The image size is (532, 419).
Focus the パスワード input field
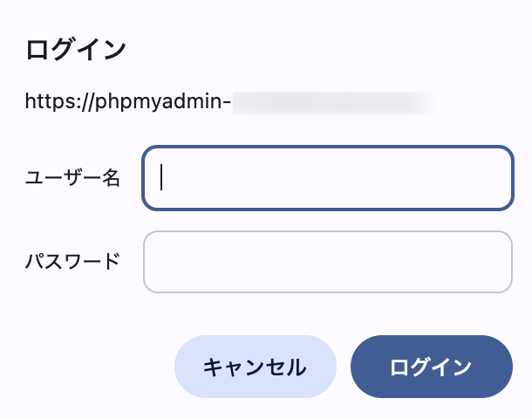point(327,262)
